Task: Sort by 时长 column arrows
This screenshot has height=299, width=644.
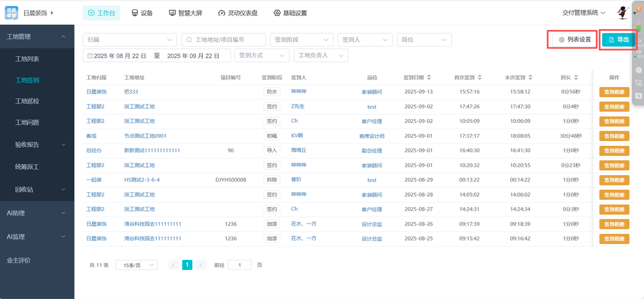Action: pos(576,77)
